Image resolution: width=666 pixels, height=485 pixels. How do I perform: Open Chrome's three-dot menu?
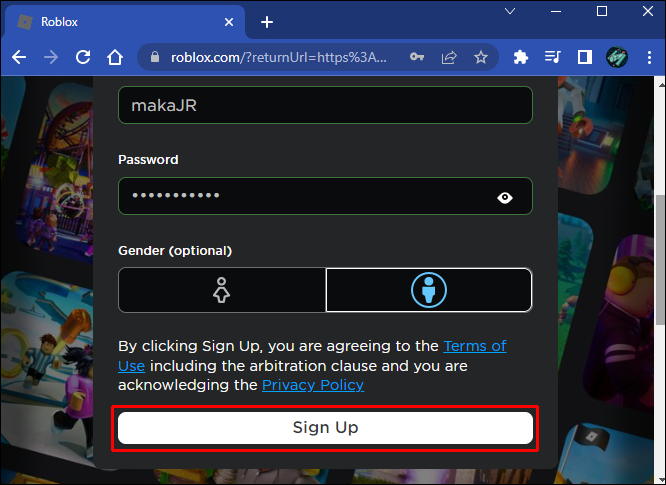click(649, 57)
